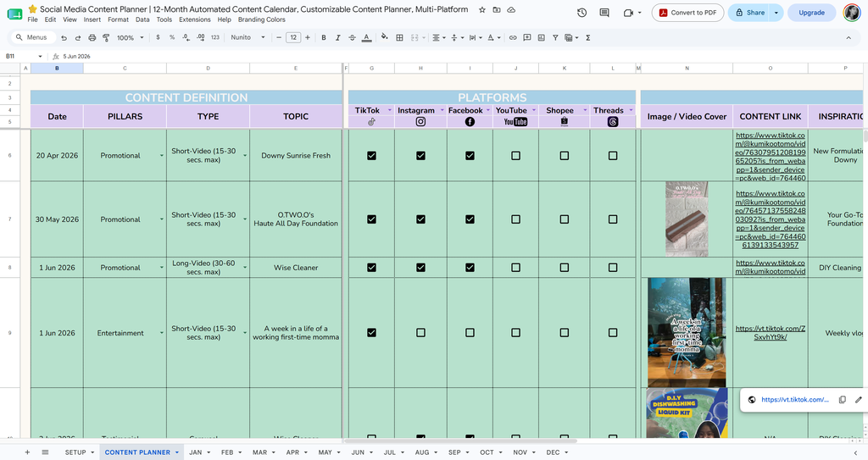Open the Insert menu
The height and width of the screenshot is (460, 868).
[x=92, y=19]
